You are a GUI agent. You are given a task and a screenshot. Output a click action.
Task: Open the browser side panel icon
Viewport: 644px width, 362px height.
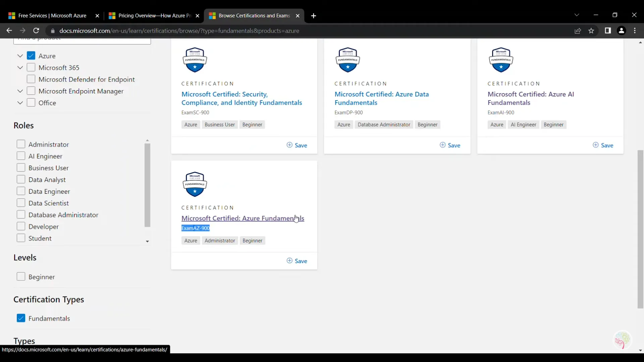[x=608, y=31]
